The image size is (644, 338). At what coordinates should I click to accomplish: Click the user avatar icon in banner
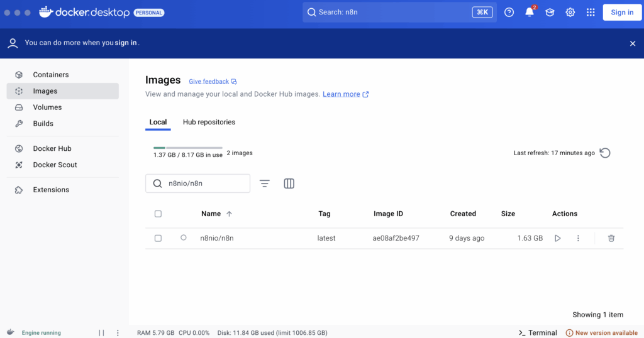coord(13,43)
